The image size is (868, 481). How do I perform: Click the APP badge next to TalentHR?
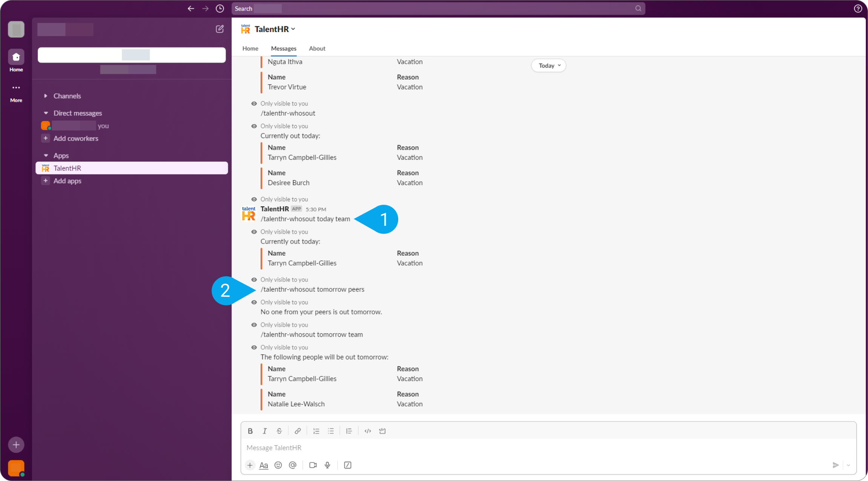click(x=296, y=209)
